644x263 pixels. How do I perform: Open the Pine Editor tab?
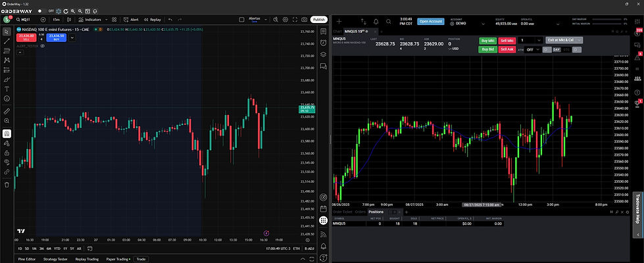(26, 259)
